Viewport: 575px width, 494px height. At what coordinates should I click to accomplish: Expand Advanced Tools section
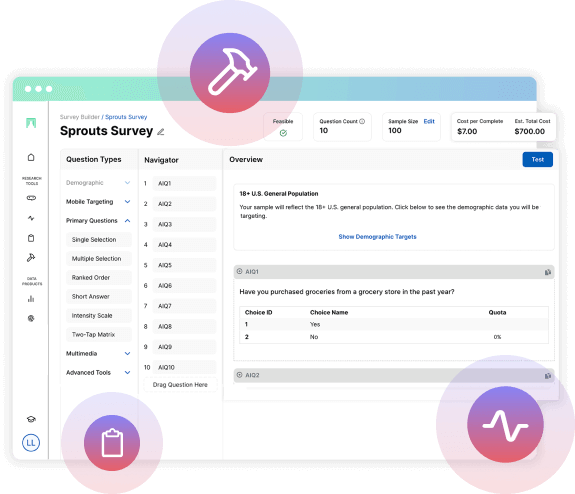pyautogui.click(x=127, y=373)
